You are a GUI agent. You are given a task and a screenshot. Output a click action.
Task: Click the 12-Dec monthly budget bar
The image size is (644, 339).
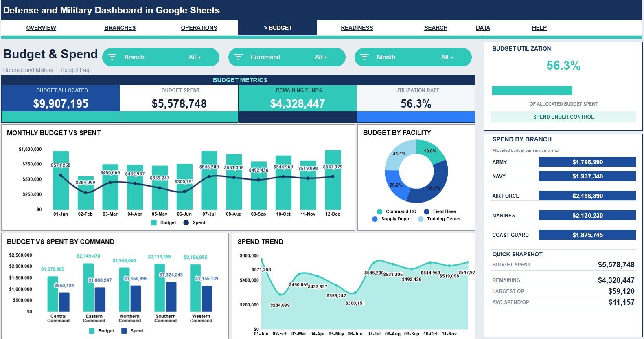(333, 180)
